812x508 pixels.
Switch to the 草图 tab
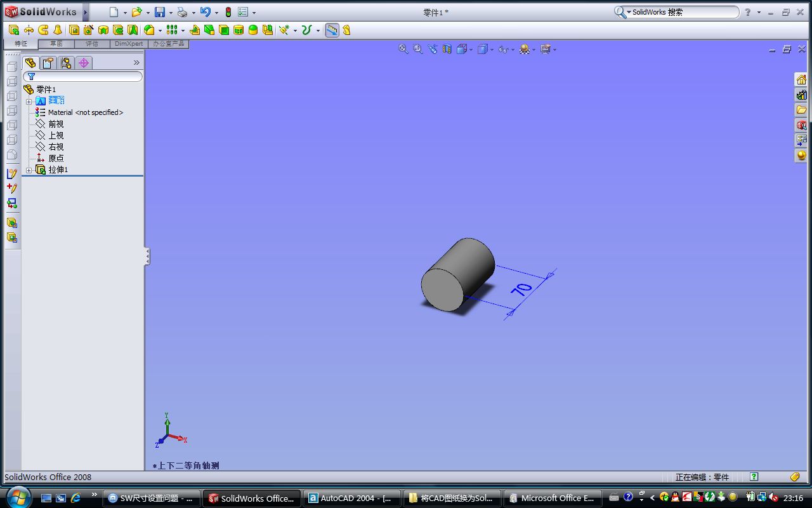coord(56,44)
